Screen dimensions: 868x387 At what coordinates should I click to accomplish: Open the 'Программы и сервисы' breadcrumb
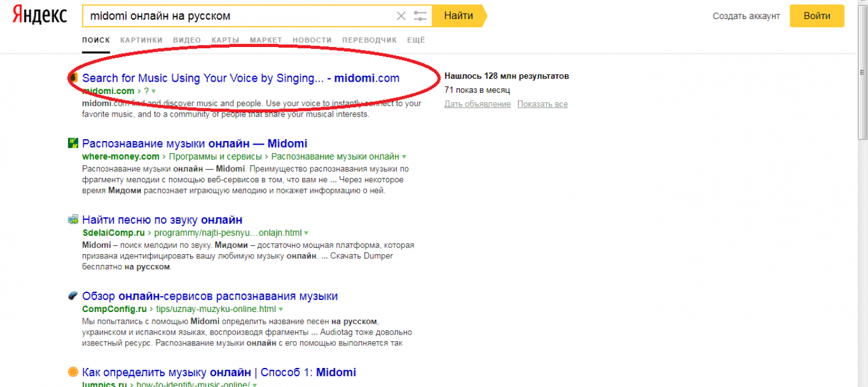[x=215, y=157]
